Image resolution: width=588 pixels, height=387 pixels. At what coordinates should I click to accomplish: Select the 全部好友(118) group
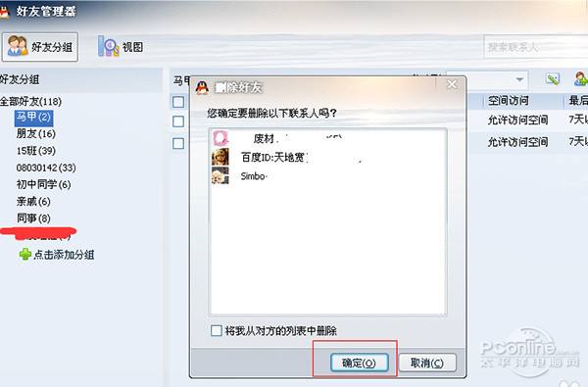[30, 101]
